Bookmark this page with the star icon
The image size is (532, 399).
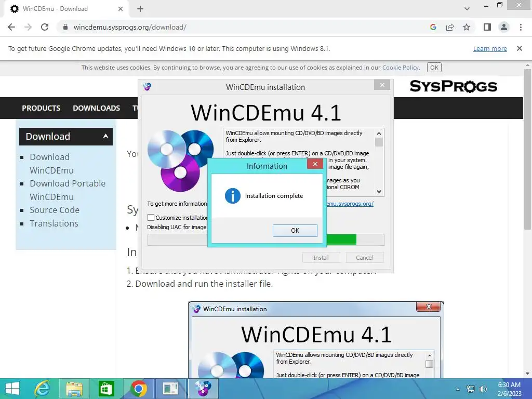pyautogui.click(x=467, y=27)
